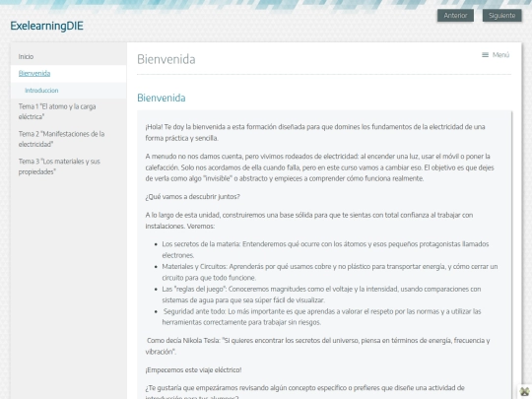
Task: Open Tema 3 "Los materiales y sus propiedades"
Action: pos(59,166)
